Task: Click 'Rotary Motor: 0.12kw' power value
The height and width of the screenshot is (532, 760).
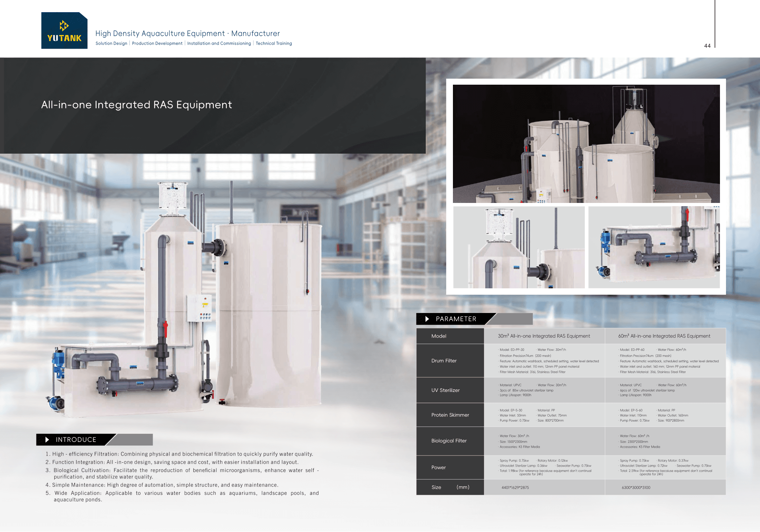Action: pyautogui.click(x=552, y=461)
